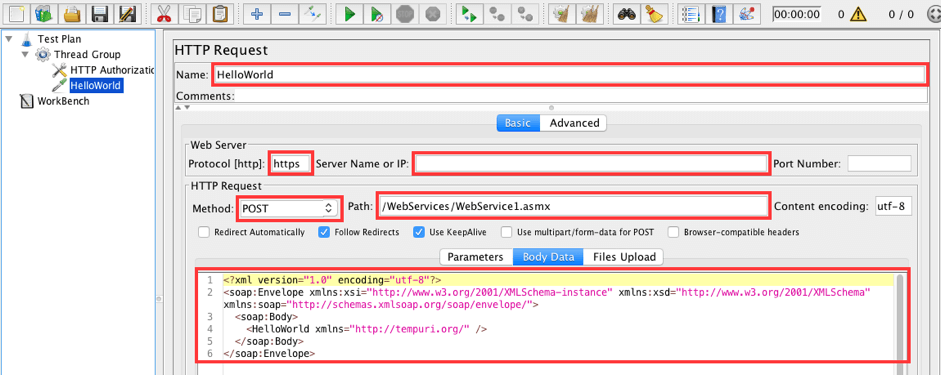This screenshot has width=941, height=375.
Task: Click the <?xml version line in body
Action: pyautogui.click(x=332, y=280)
